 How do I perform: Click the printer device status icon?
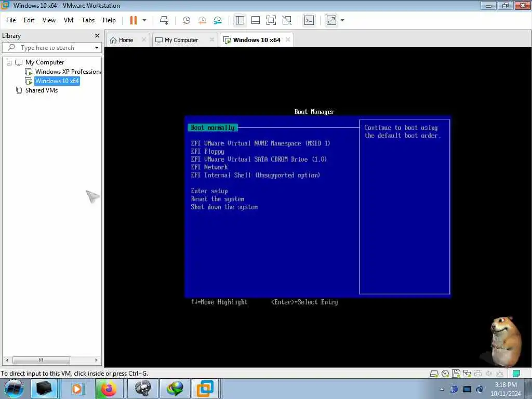478,374
